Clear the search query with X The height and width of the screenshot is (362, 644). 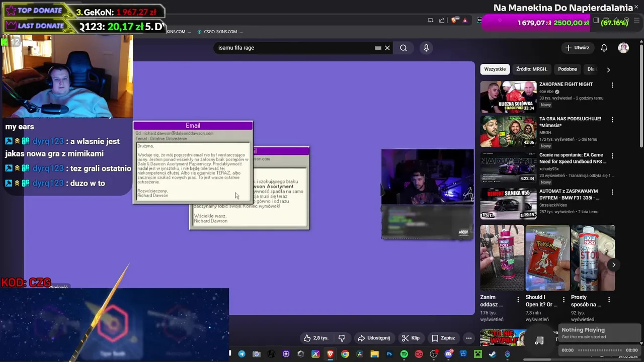387,48
